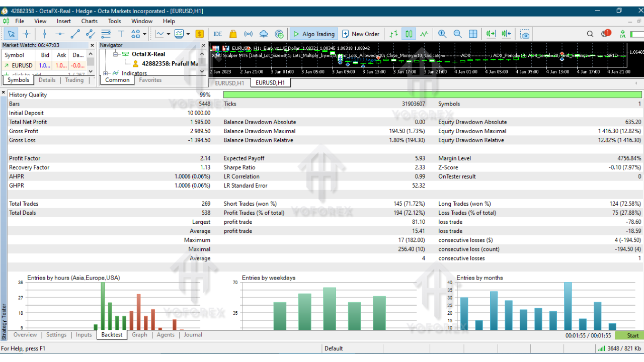Open the MetaEditor IDE
Screen dimensions: 644x362
pyautogui.click(x=217, y=34)
